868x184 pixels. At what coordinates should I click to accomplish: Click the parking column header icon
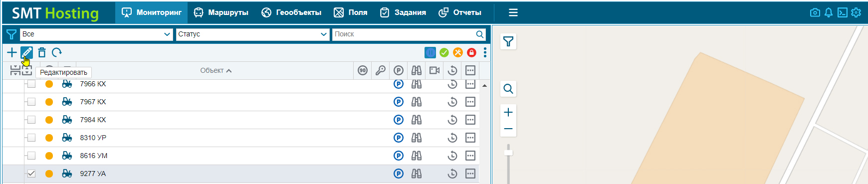398,70
